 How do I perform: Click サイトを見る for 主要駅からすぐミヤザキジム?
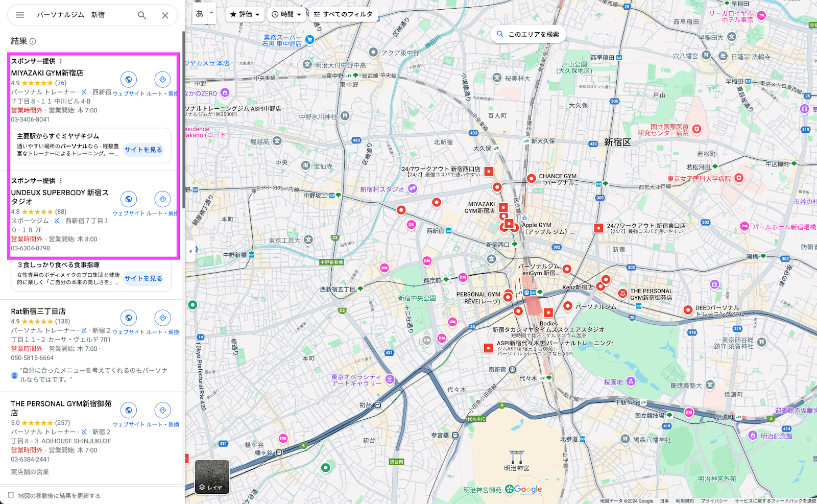[143, 150]
